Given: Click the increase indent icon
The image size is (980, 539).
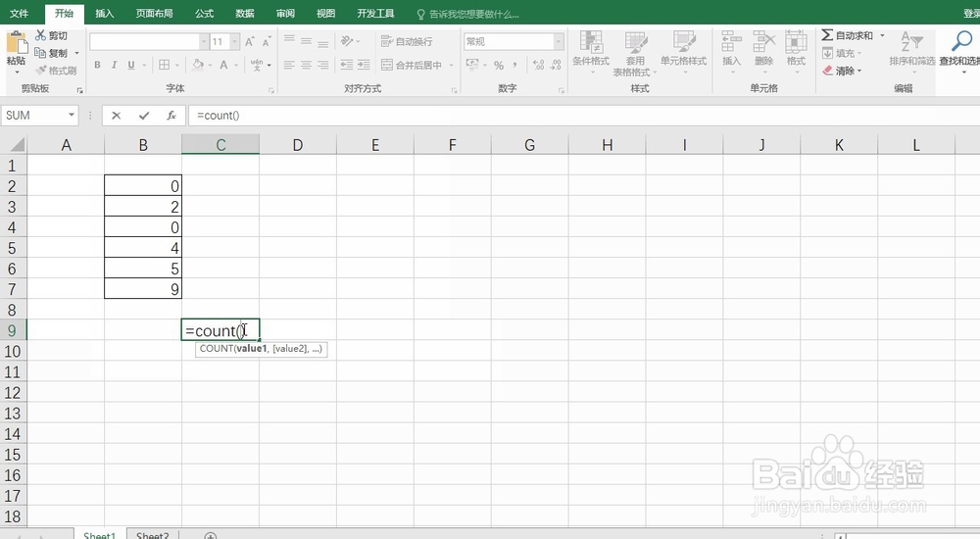Looking at the screenshot, I should (364, 65).
